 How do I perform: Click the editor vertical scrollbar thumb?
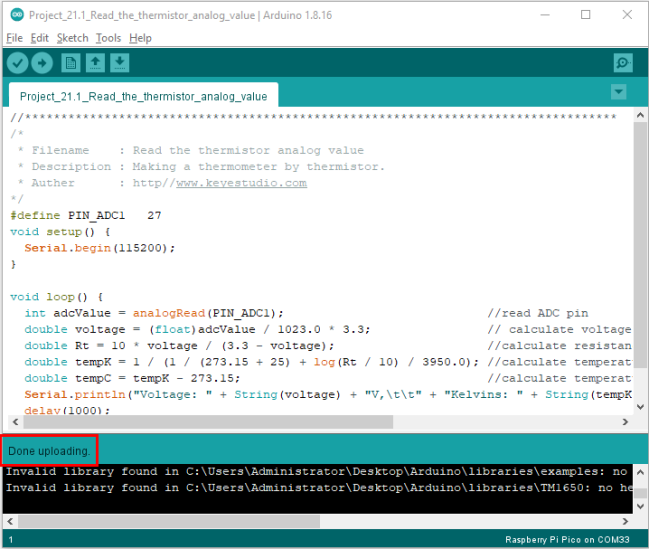pos(640,244)
